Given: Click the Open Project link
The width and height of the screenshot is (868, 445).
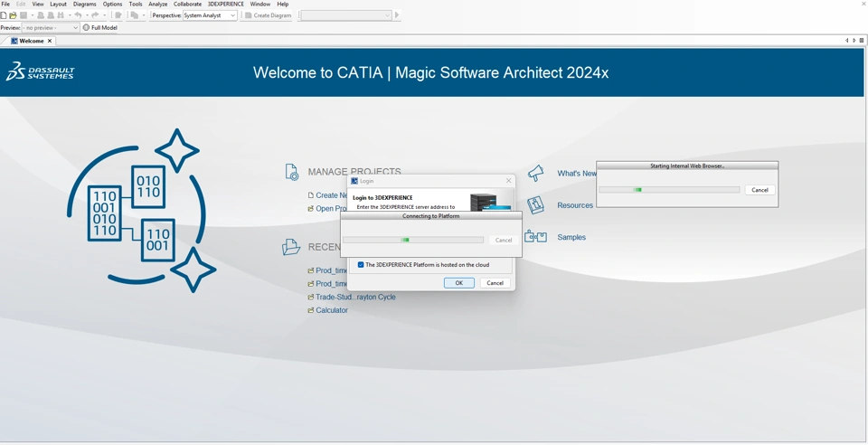Looking at the screenshot, I should click(x=331, y=209).
